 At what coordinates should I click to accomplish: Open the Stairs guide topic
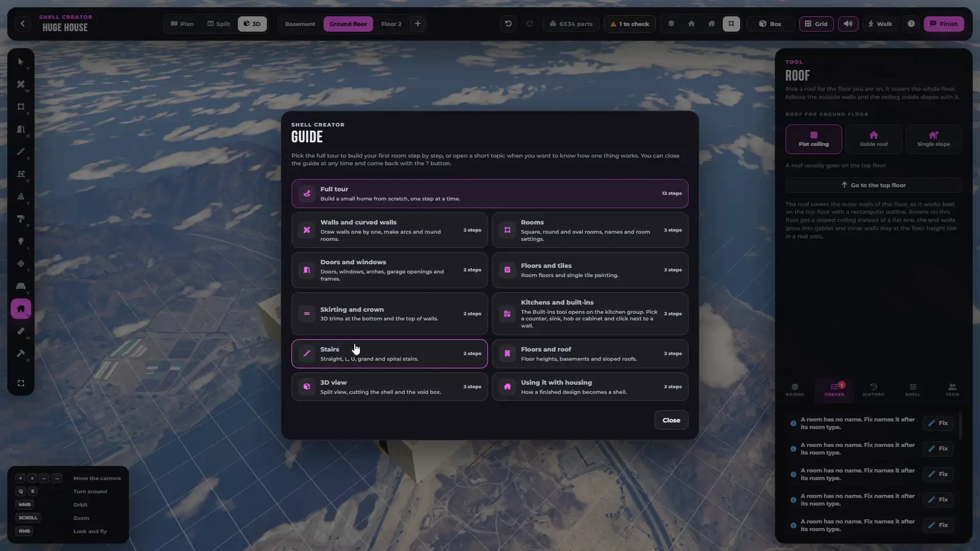click(x=389, y=354)
